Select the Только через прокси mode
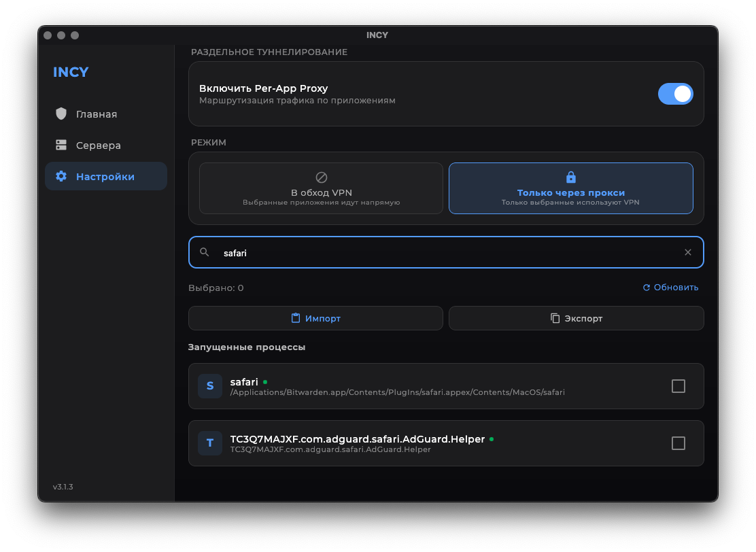This screenshot has height=552, width=756. pos(571,188)
